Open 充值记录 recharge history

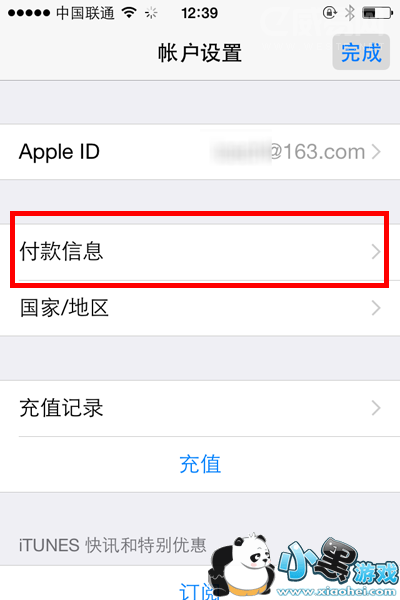[x=200, y=408]
